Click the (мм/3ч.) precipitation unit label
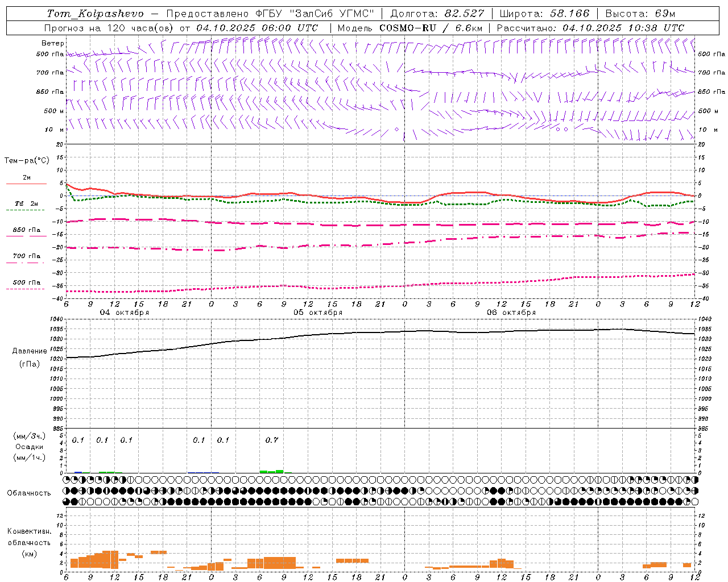 [x=30, y=436]
